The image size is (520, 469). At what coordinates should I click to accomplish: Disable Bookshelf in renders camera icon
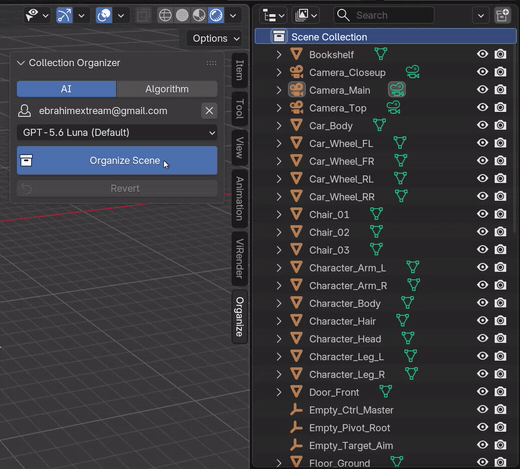click(500, 54)
